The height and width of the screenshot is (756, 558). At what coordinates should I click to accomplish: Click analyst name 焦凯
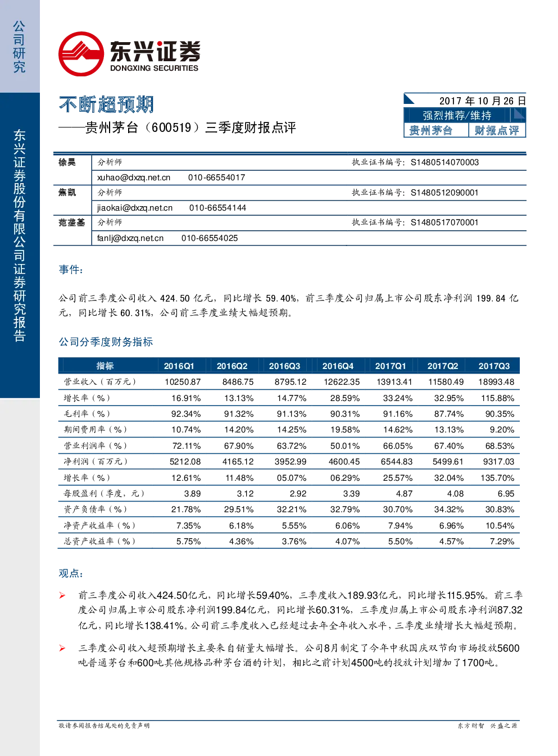click(x=67, y=193)
